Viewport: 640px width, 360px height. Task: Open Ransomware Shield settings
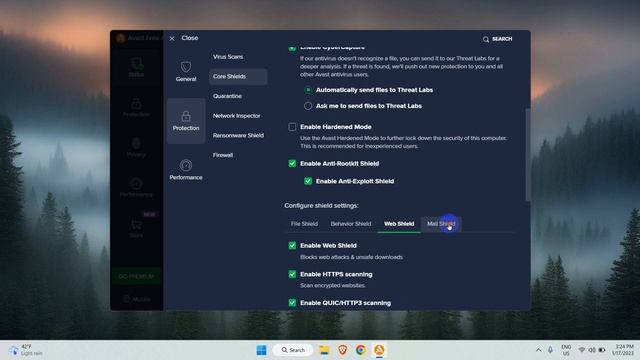pyautogui.click(x=238, y=135)
